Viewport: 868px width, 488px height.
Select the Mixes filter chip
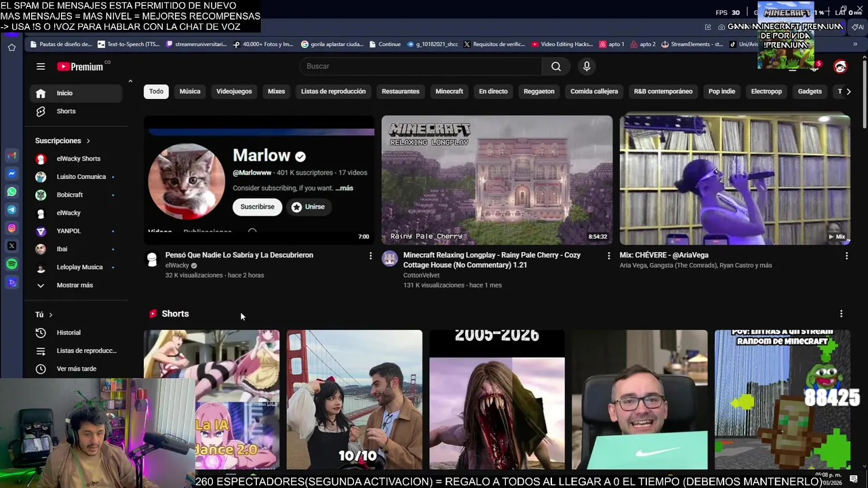pyautogui.click(x=276, y=91)
